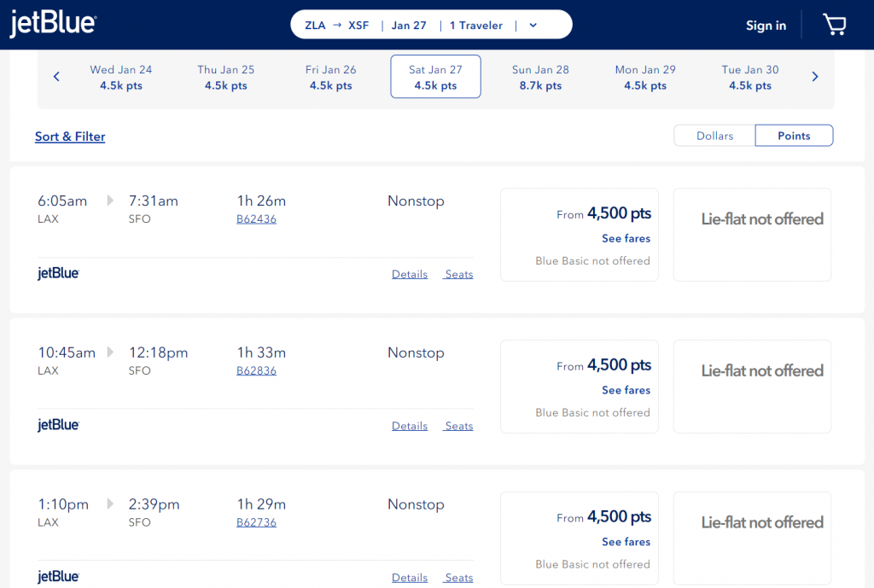Switch fare display to Dollars
The width and height of the screenshot is (874, 588).
[714, 135]
